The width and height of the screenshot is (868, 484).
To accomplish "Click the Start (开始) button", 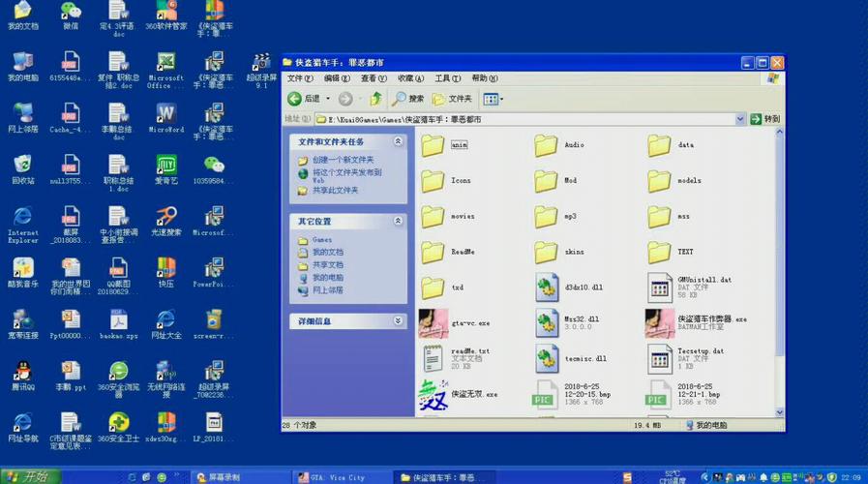I will (x=30, y=477).
